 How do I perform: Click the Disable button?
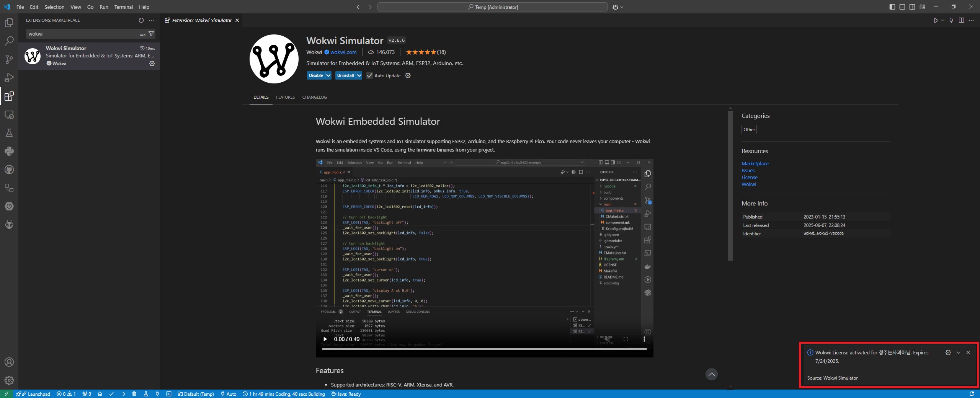click(316, 75)
